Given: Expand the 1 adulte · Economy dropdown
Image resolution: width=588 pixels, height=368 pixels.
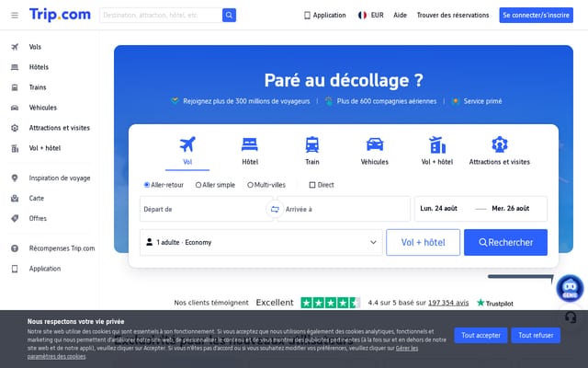Looking at the screenshot, I should pos(261,242).
